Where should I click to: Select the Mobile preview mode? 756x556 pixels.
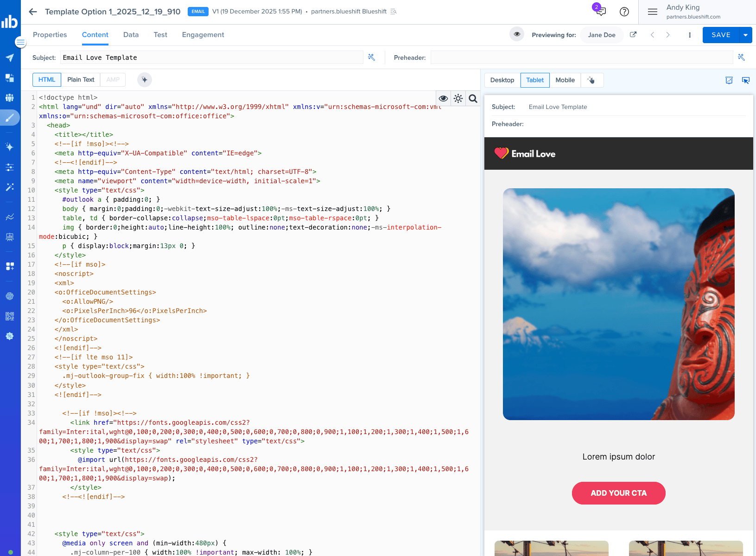click(x=565, y=80)
